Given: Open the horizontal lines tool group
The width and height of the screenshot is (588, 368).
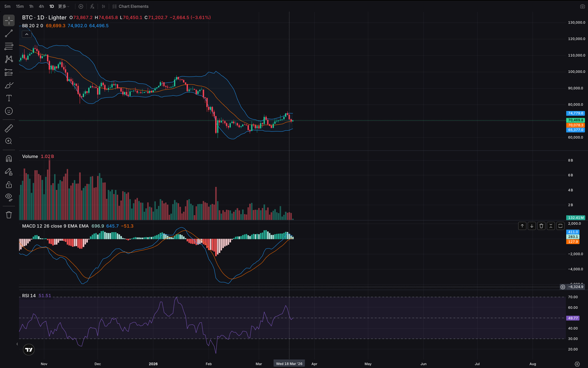Looking at the screenshot, I should [x=9, y=46].
